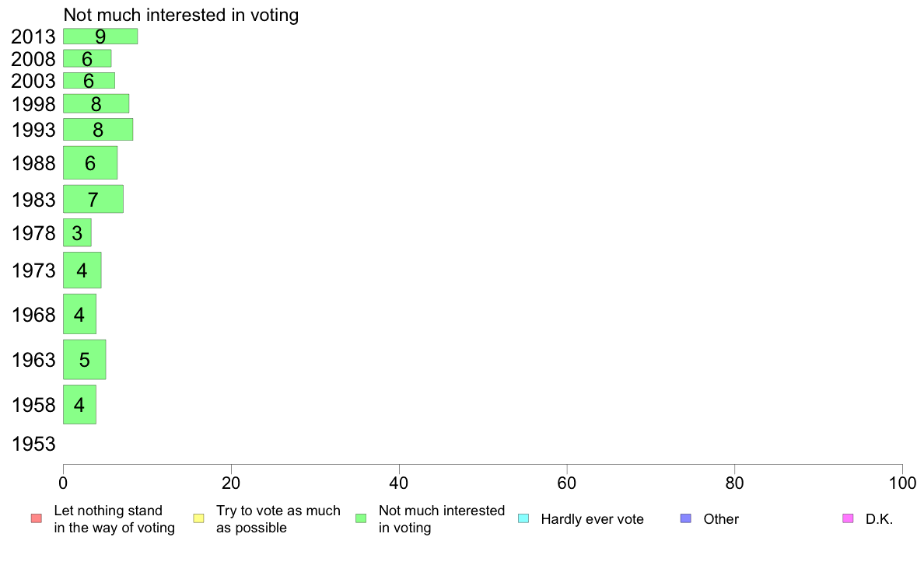Screen dimensions: 924x572
Task: Click the red 'Let nothing stand' legend swatch
Action: coord(37,518)
